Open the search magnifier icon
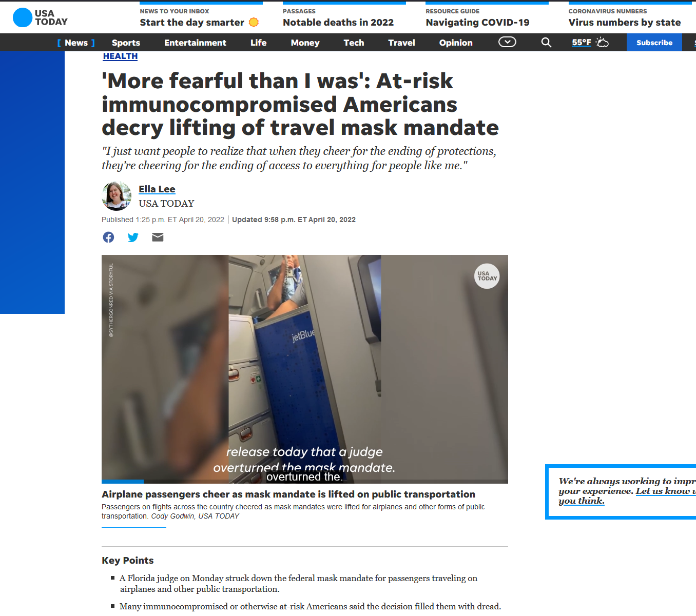The height and width of the screenshot is (616, 696). pos(546,43)
